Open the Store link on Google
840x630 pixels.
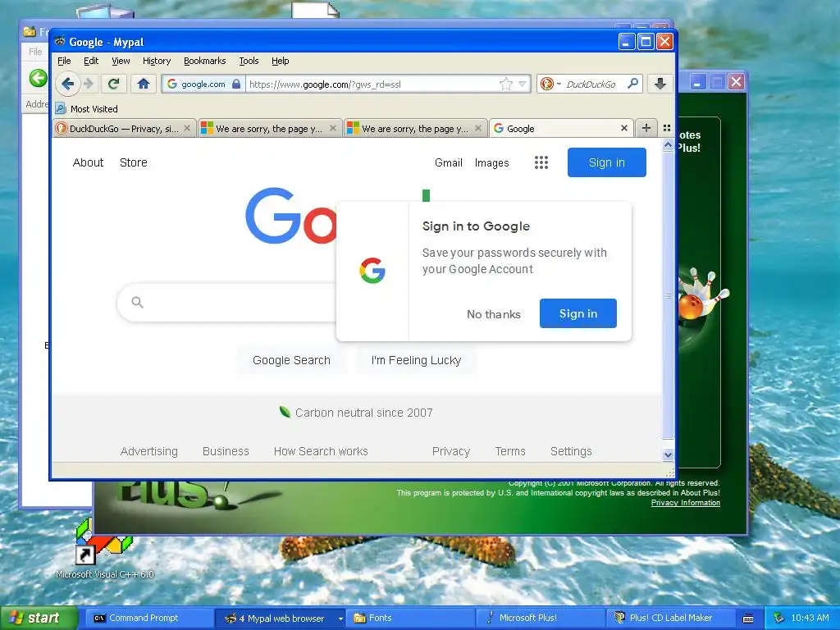tap(134, 162)
